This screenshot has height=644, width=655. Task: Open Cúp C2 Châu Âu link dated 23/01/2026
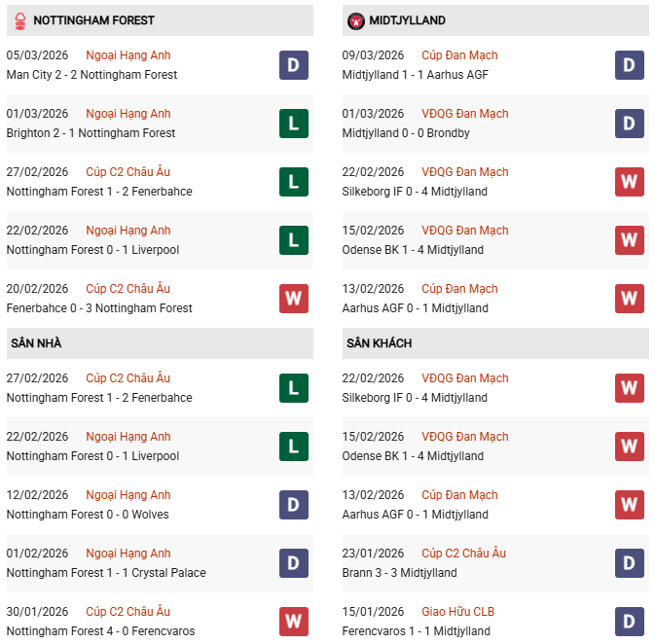point(463,554)
